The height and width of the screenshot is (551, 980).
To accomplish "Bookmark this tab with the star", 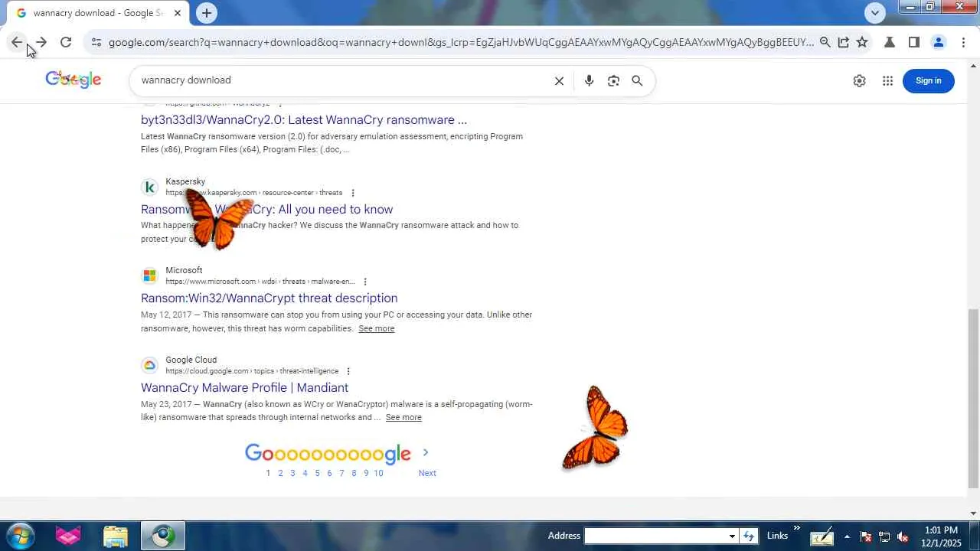I will [x=862, y=43].
